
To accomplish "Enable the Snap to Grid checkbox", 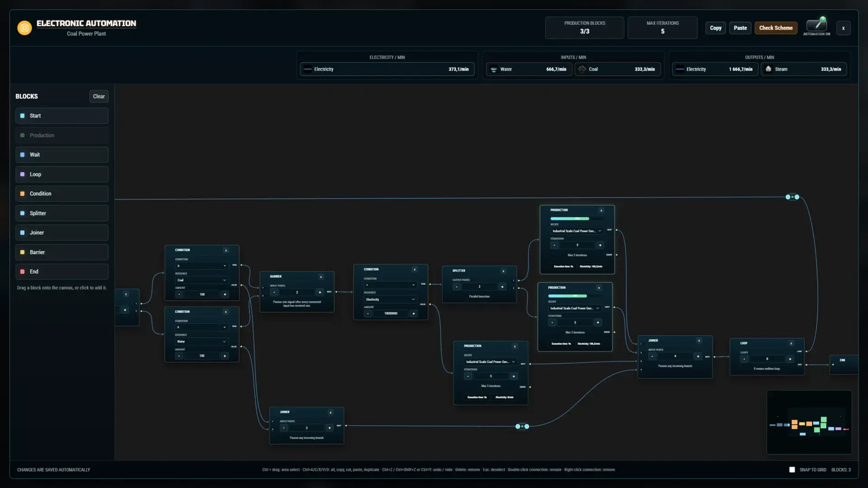I will 792,470.
